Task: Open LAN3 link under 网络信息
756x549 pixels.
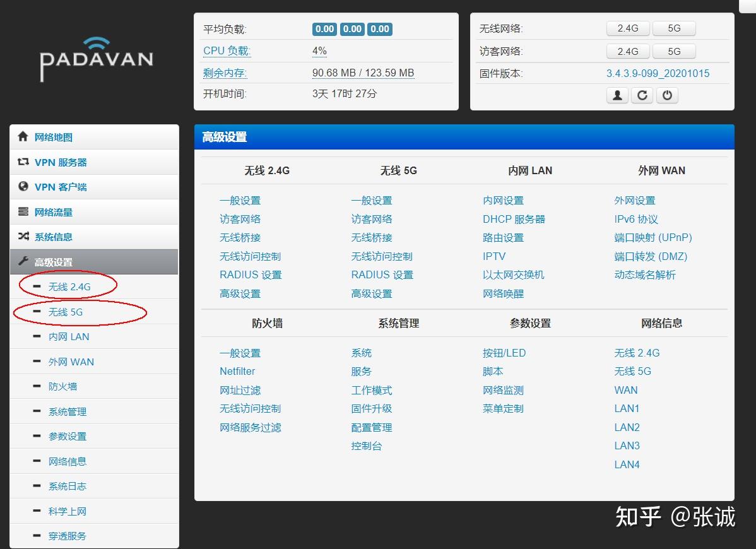Action: (627, 446)
